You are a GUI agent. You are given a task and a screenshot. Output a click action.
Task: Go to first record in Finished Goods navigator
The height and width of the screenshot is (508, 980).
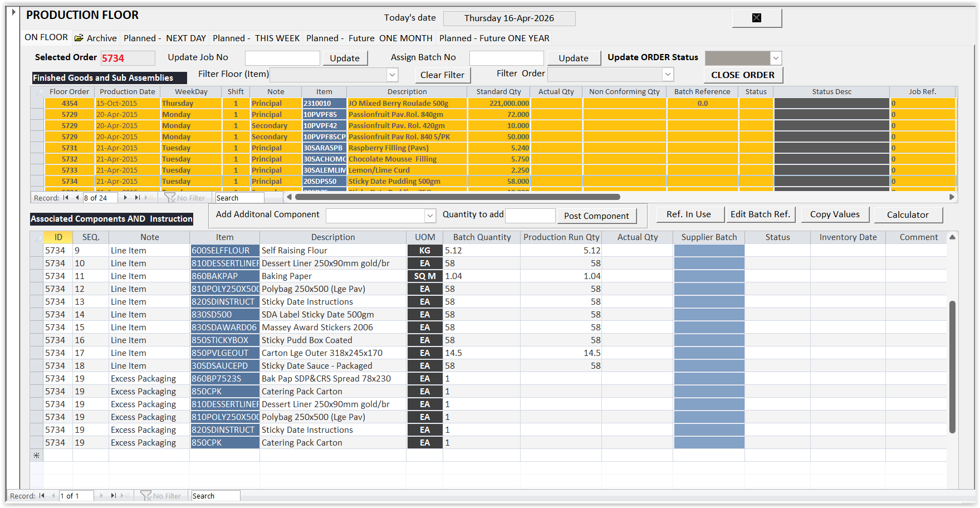pos(66,198)
